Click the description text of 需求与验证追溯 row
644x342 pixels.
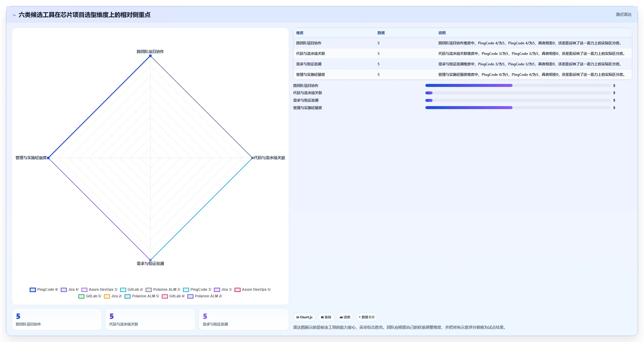point(530,64)
